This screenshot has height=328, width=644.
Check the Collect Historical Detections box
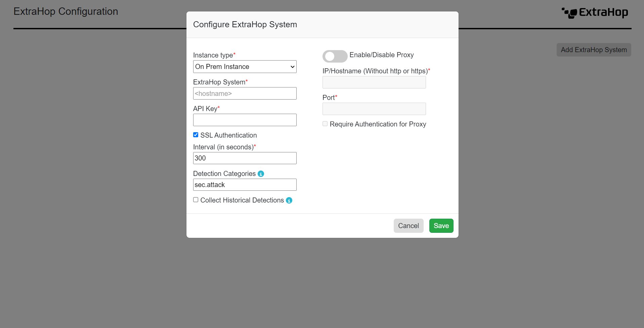tap(196, 199)
